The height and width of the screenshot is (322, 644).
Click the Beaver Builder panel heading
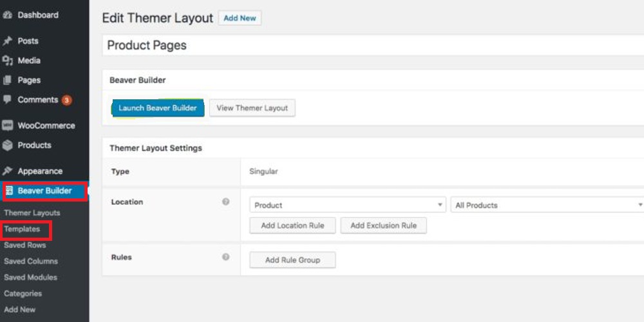[x=138, y=80]
